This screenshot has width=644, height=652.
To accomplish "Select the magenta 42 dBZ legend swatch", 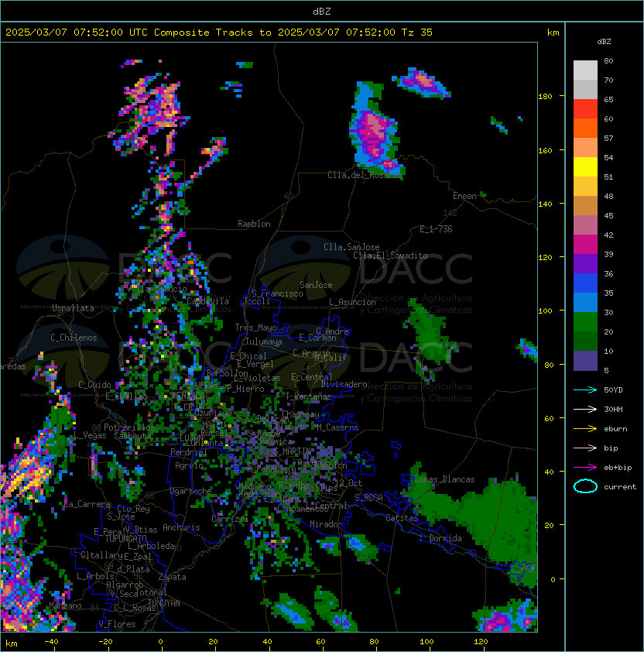I will (585, 245).
